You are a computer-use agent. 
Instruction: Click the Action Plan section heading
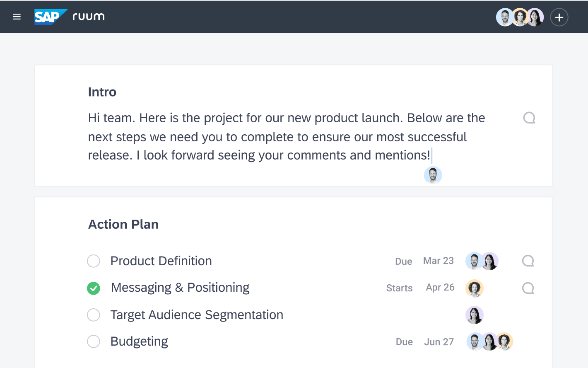point(123,224)
